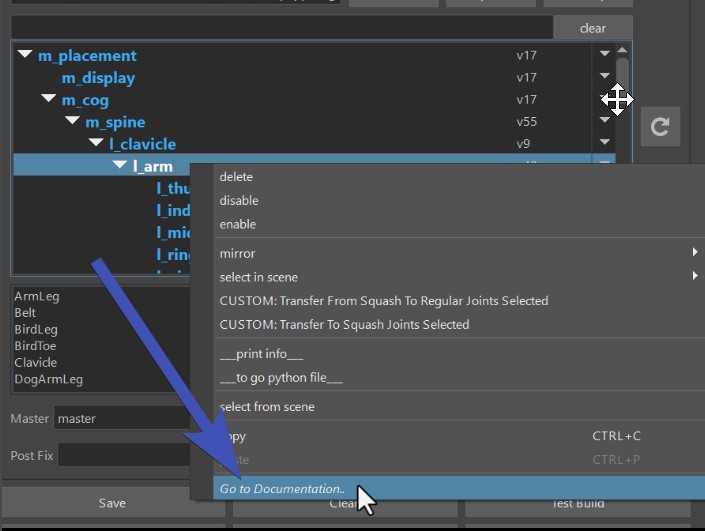Select CUSTOM: Transfer To Squash Joints Selected
The width and height of the screenshot is (705, 531).
pos(344,324)
